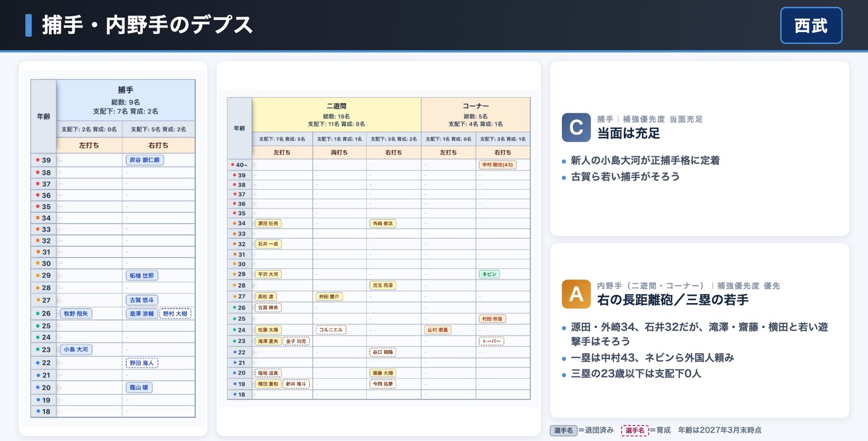868x441 pixels.
Task: Select the コルニエル development tag
Action: coord(331,330)
